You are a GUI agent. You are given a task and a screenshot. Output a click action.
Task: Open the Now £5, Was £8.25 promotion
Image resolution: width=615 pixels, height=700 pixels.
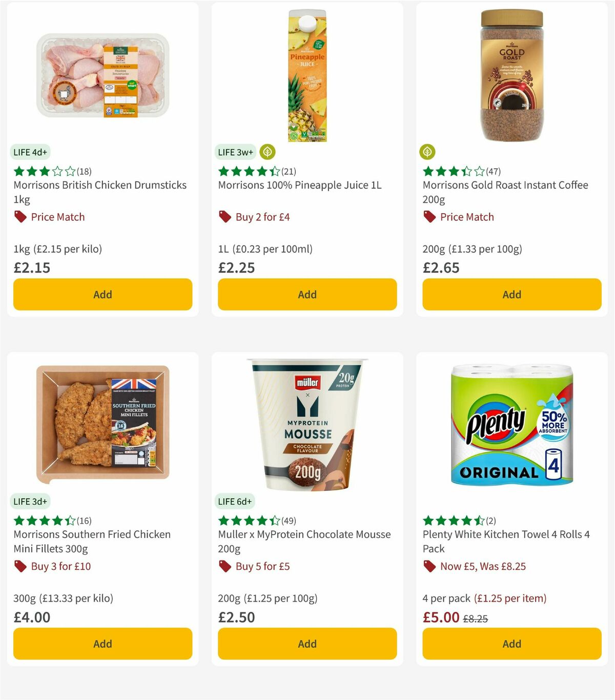(482, 566)
